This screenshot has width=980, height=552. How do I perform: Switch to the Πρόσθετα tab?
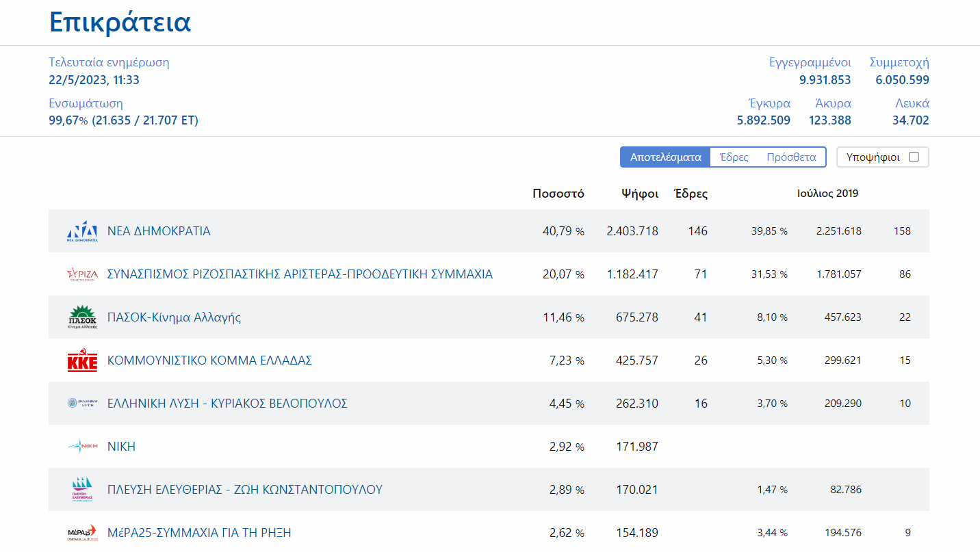pos(791,157)
